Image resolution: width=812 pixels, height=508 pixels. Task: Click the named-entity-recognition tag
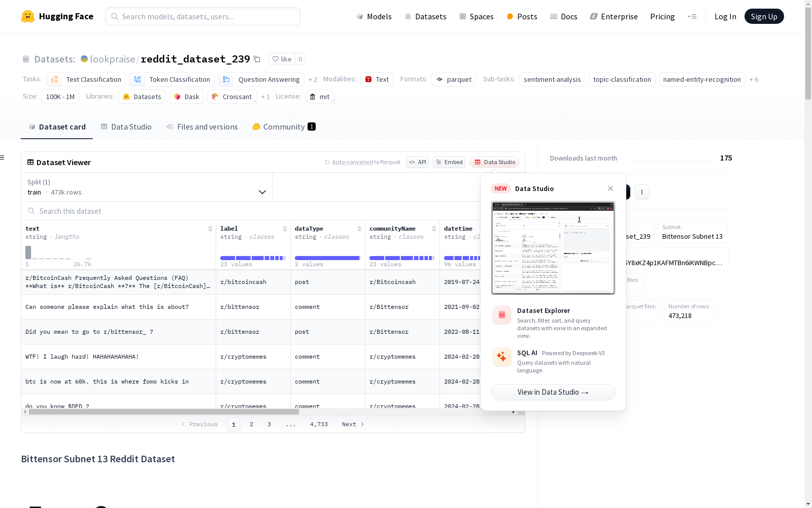tap(702, 79)
